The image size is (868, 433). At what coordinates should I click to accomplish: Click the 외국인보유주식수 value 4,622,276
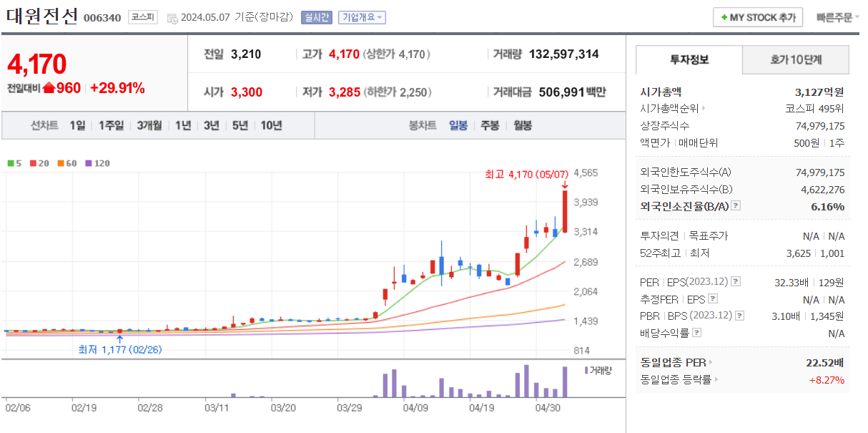[823, 189]
